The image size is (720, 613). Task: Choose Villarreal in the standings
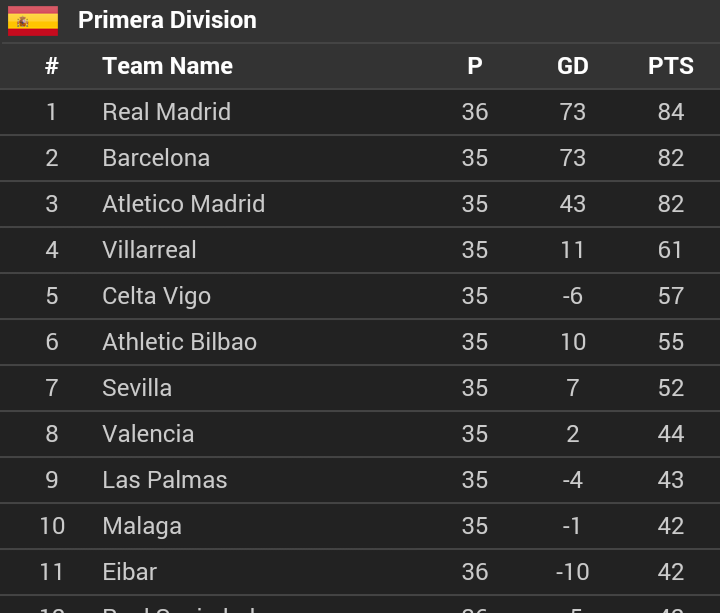point(360,250)
